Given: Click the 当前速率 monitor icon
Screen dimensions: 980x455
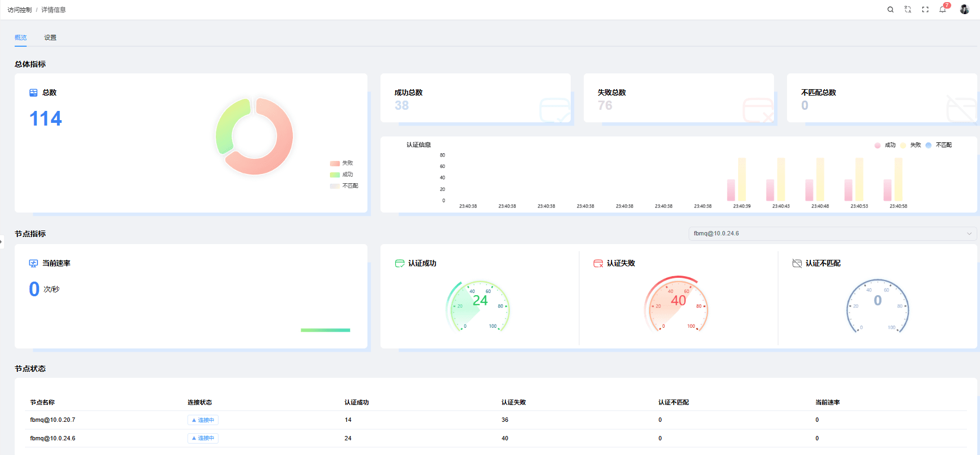Looking at the screenshot, I should [x=34, y=264].
